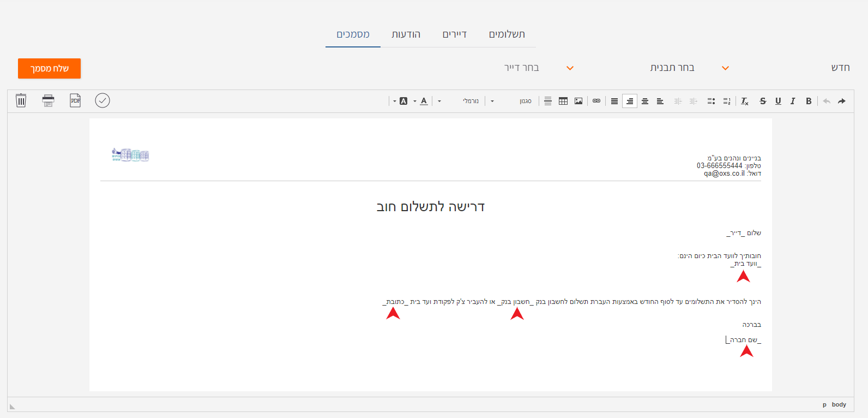
Task: Insert horizontal line from the toolbar
Action: click(x=548, y=101)
